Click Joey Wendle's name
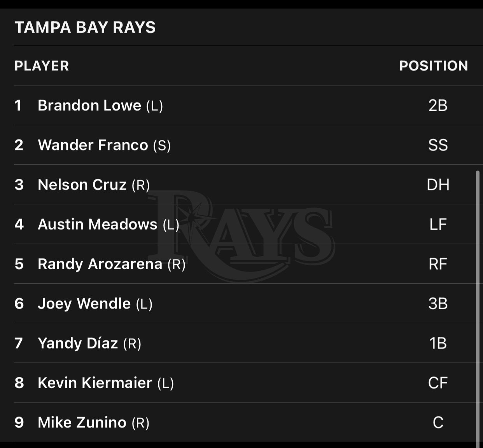This screenshot has height=448, width=483. [x=84, y=304]
